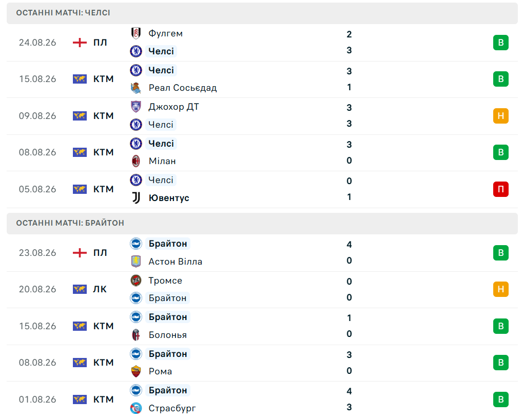Click the Мілан club crest icon
Viewport: 524px width, 420px height.
tap(135, 161)
